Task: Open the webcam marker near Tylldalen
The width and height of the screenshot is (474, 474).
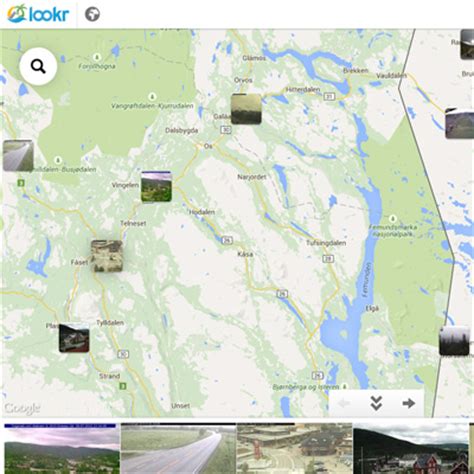Action: click(x=74, y=338)
